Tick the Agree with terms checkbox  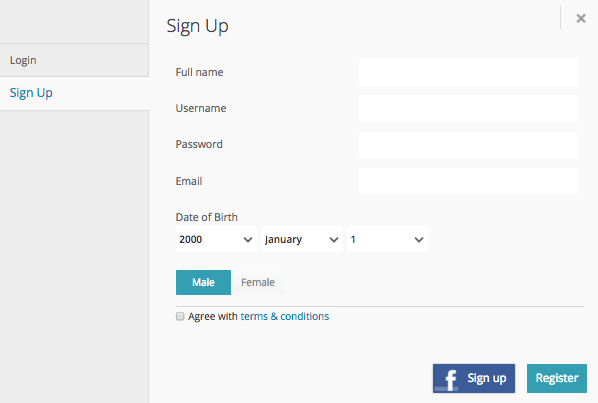tap(180, 316)
